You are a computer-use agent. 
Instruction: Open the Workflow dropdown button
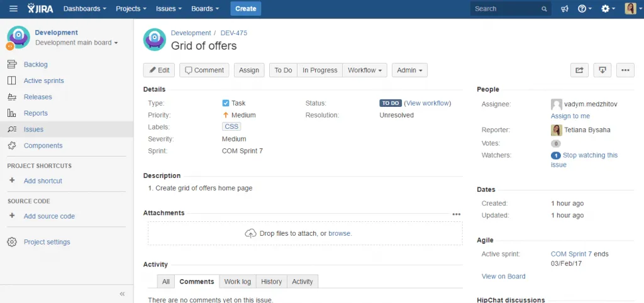click(365, 70)
